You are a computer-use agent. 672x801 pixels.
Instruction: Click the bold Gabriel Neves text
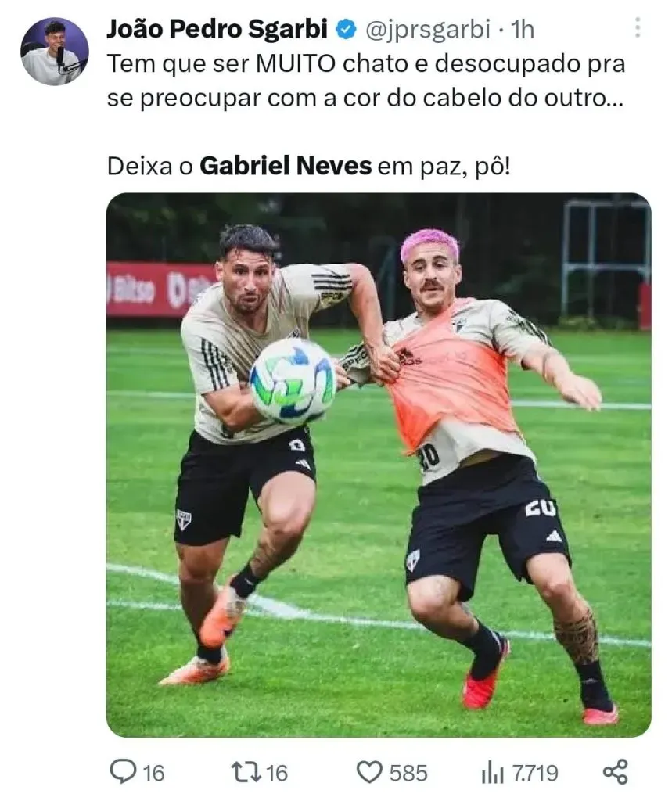pyautogui.click(x=286, y=166)
